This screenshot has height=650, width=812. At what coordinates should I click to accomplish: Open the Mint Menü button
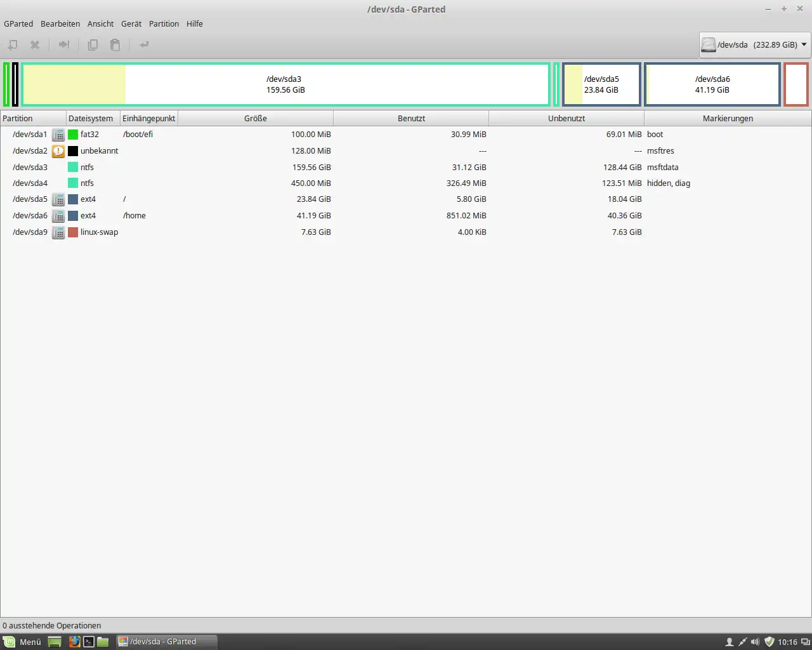22,642
